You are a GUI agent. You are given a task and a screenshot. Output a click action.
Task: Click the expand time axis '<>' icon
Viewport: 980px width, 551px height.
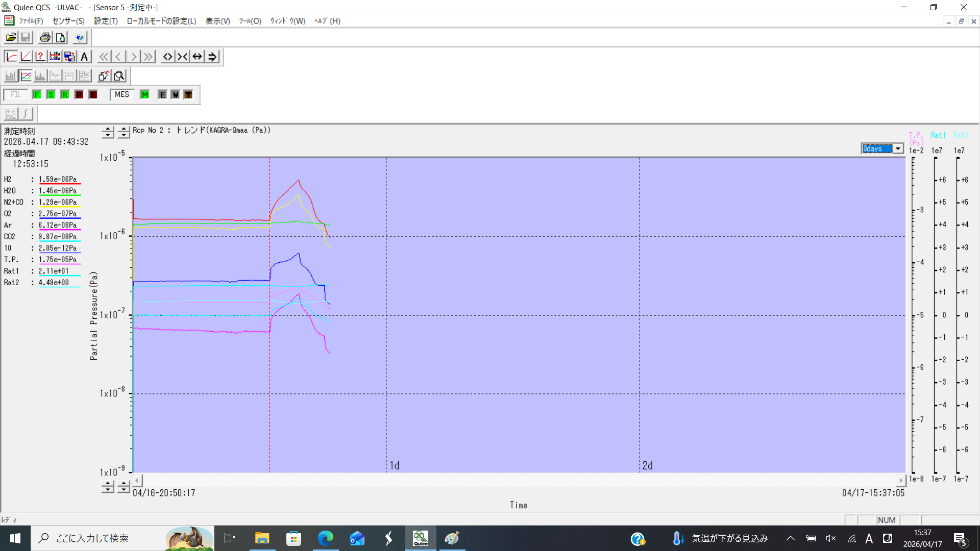pyautogui.click(x=167, y=57)
